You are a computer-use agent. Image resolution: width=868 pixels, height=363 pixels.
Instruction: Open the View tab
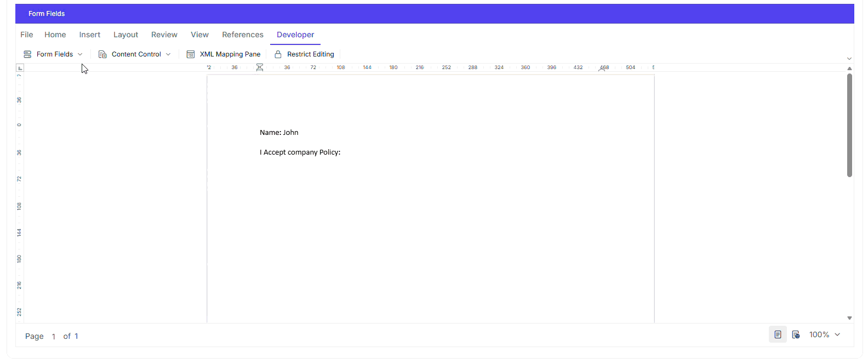point(199,35)
